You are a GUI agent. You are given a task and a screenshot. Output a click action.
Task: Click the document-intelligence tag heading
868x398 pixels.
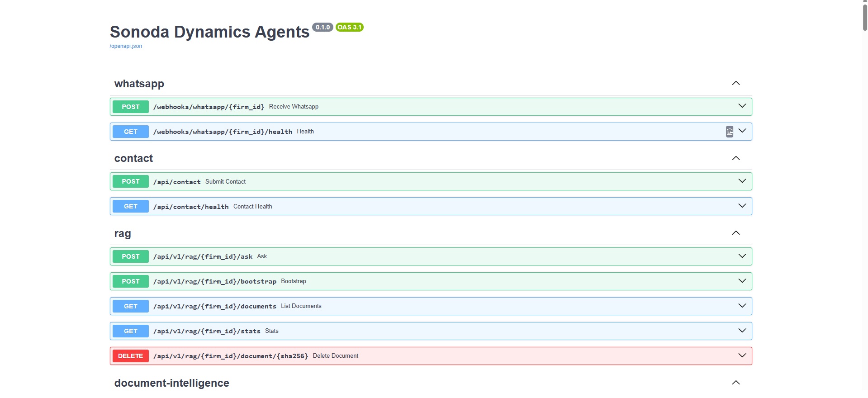pos(172,383)
